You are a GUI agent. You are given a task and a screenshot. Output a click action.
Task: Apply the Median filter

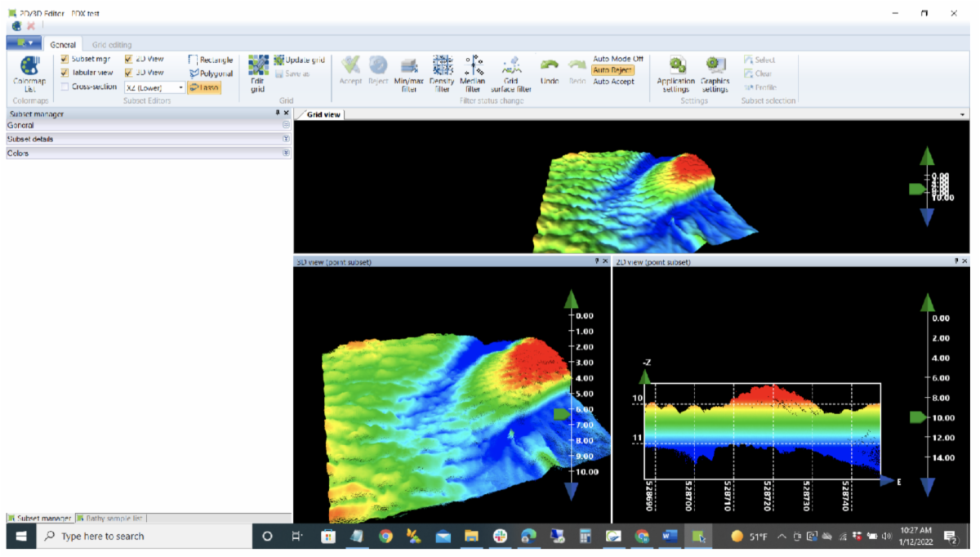click(473, 72)
